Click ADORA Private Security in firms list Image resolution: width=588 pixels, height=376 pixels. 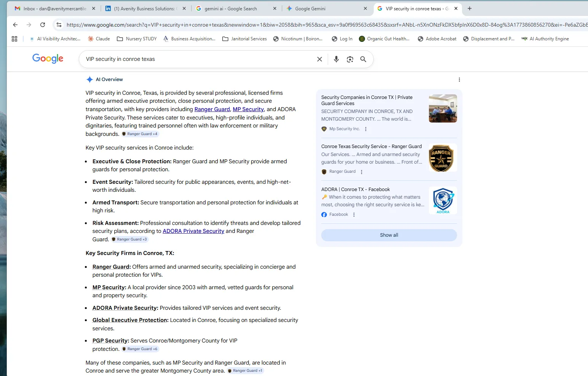tap(125, 308)
